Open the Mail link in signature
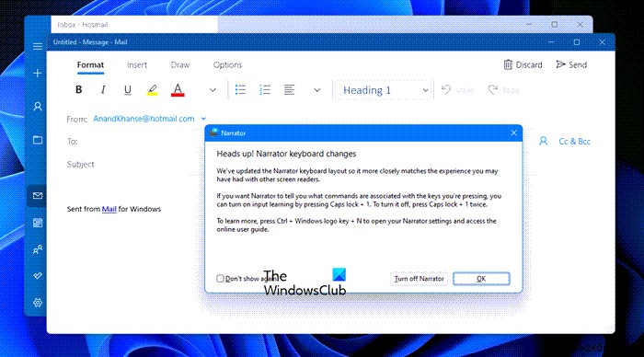The image size is (644, 357). [109, 209]
